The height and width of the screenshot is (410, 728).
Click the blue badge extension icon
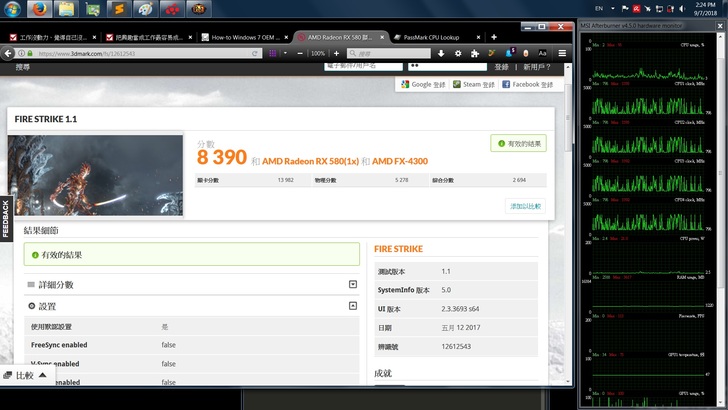[510, 53]
